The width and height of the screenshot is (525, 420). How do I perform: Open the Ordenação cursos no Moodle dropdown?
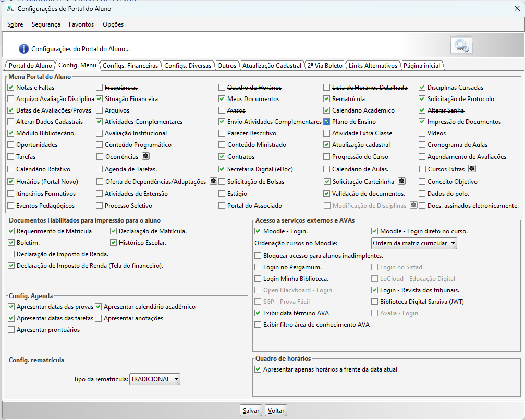tap(414, 243)
